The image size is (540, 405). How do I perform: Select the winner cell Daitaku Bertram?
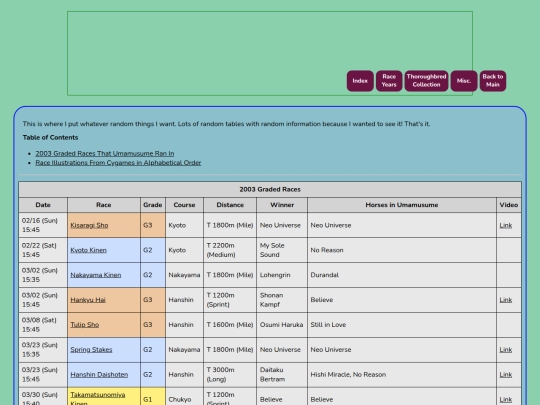point(282,374)
